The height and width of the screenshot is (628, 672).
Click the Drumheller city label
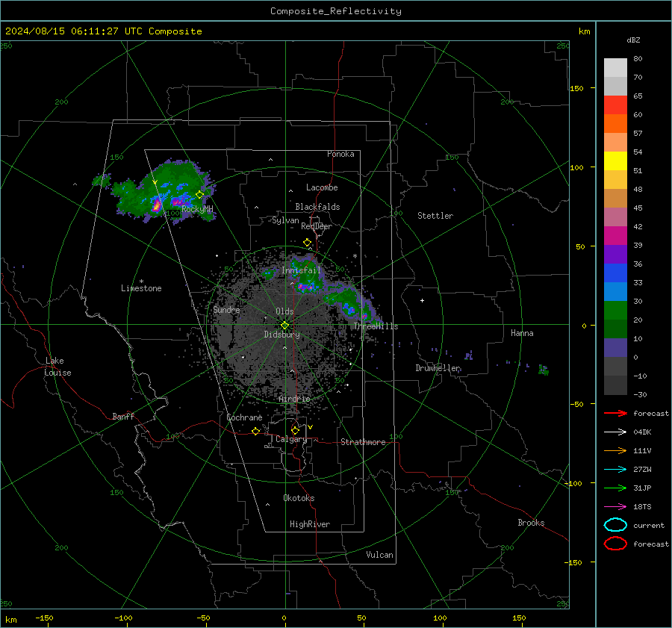coord(438,368)
